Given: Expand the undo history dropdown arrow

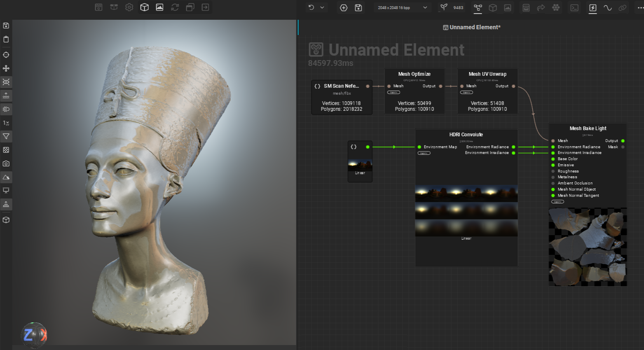Looking at the screenshot, I should click(x=322, y=7).
